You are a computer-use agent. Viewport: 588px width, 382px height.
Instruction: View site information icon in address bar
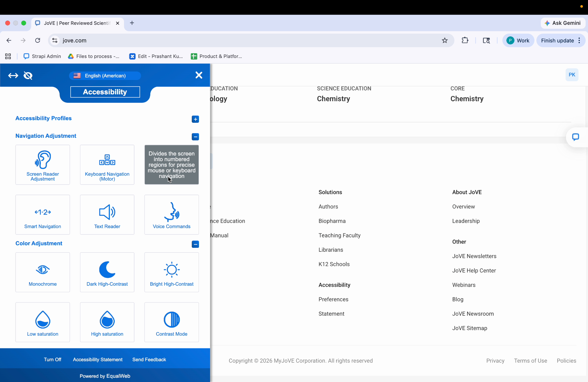[x=55, y=40]
